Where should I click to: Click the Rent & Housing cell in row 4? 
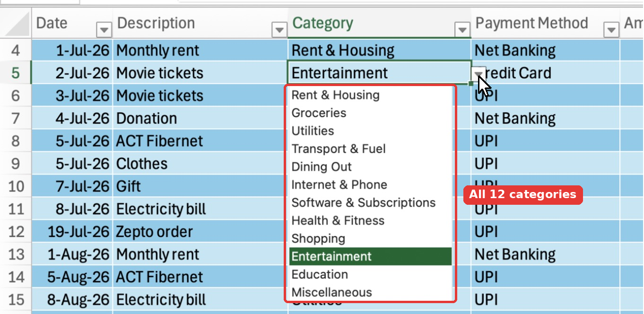(379, 50)
